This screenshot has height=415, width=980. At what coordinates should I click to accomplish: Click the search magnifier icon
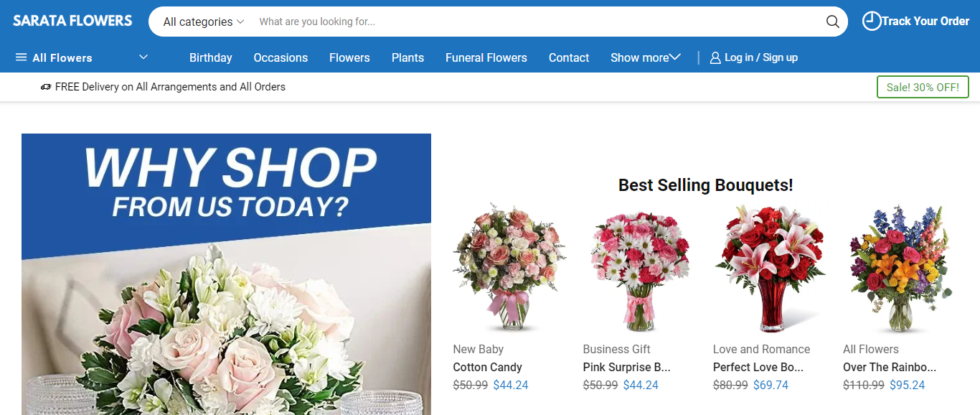point(833,22)
